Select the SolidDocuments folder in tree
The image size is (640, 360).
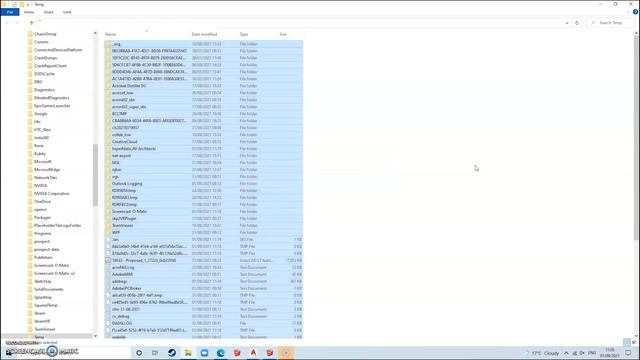tap(49, 289)
